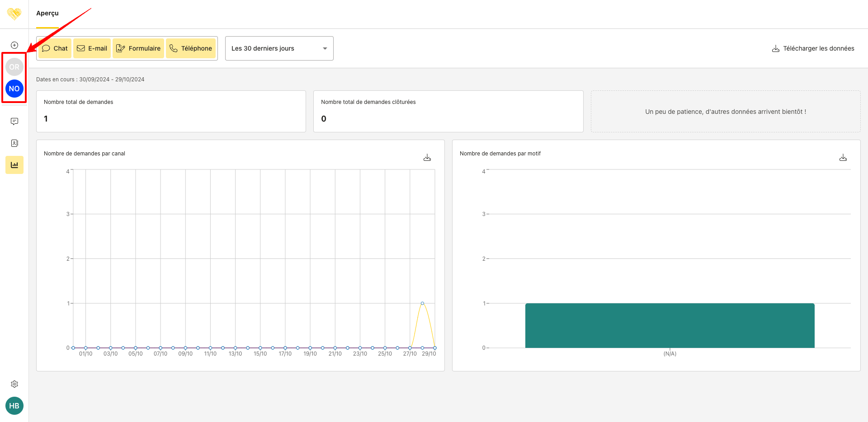
Task: Toggle the Chat channel filter
Action: coord(55,48)
